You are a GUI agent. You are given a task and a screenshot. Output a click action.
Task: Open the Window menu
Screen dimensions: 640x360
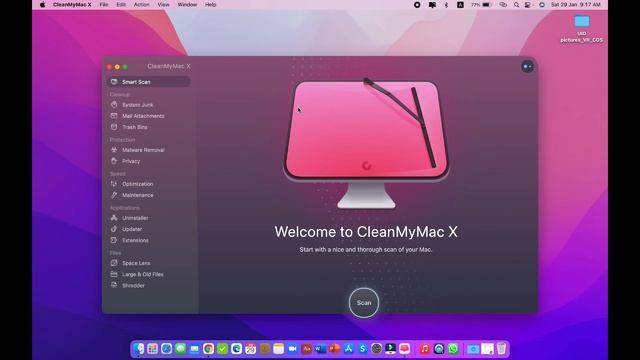tap(187, 4)
